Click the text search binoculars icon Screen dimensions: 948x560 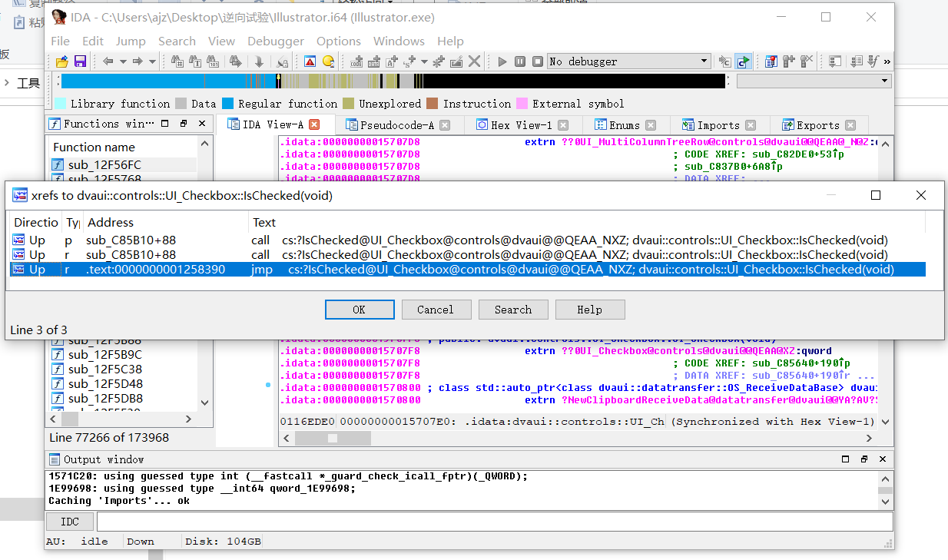(x=195, y=61)
